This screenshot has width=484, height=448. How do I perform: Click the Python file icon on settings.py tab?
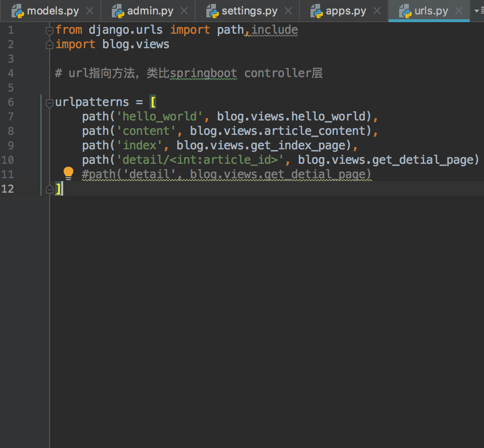pos(213,11)
